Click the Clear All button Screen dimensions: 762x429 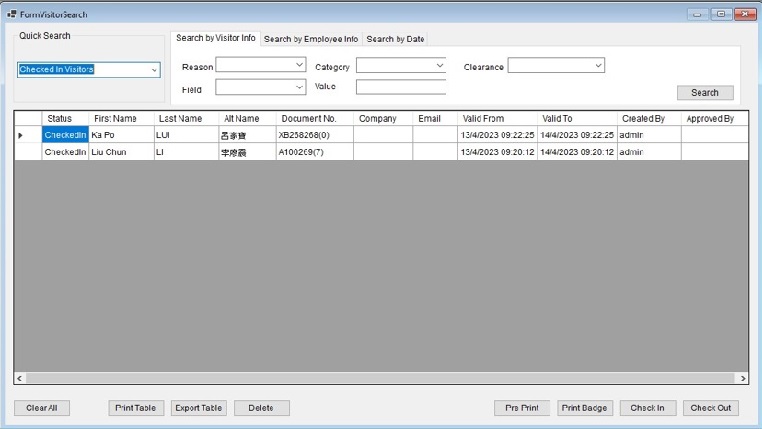(x=41, y=408)
